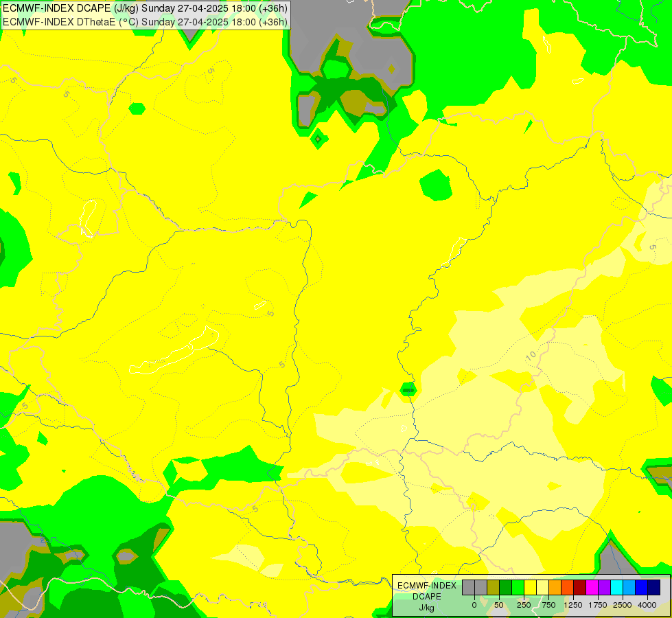Click the DCAPE label inside the legend
The image size is (672, 618).
[x=427, y=597]
